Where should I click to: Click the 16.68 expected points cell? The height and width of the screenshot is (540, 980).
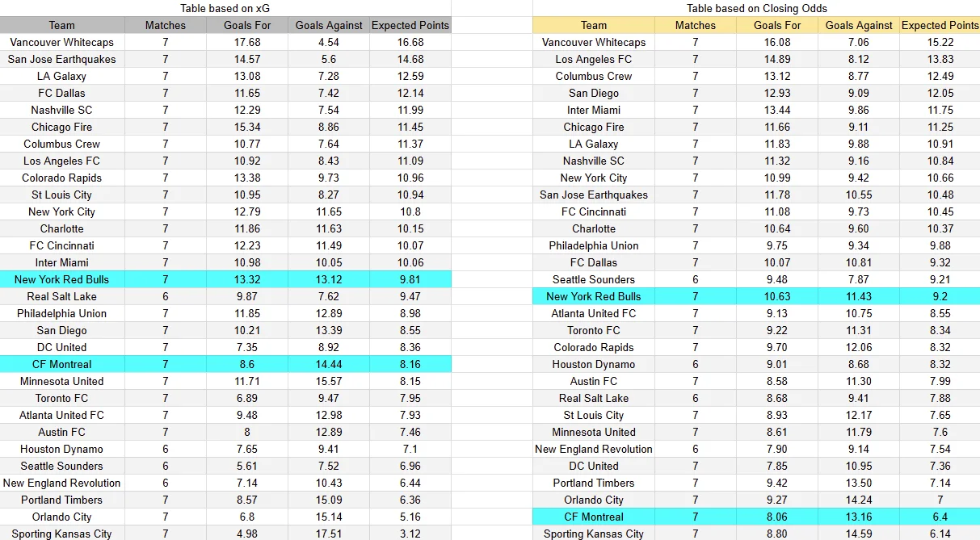click(x=410, y=42)
